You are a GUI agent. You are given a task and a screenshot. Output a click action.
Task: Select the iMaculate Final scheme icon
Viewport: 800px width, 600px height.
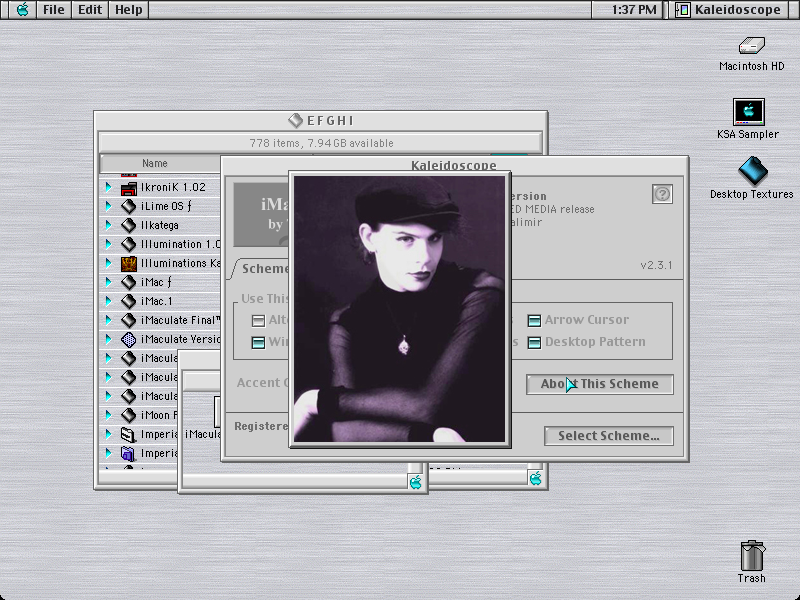[129, 320]
